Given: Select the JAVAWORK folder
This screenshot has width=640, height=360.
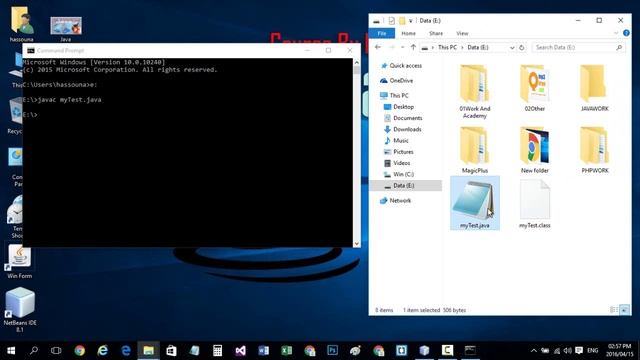Looking at the screenshot, I should tap(595, 88).
